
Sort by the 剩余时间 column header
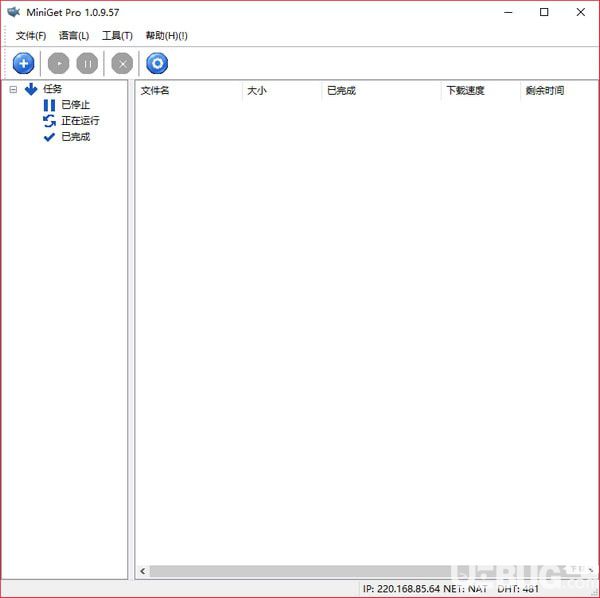559,91
